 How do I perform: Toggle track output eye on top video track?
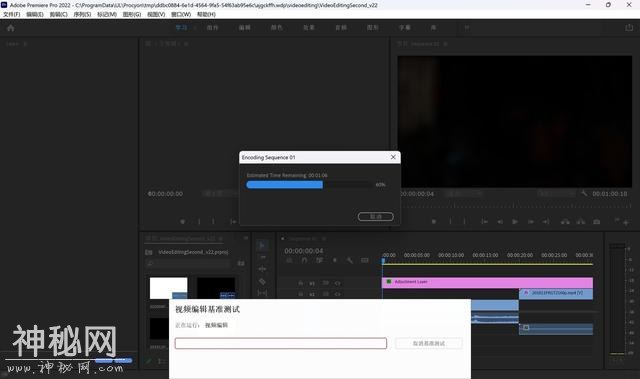[x=338, y=283]
